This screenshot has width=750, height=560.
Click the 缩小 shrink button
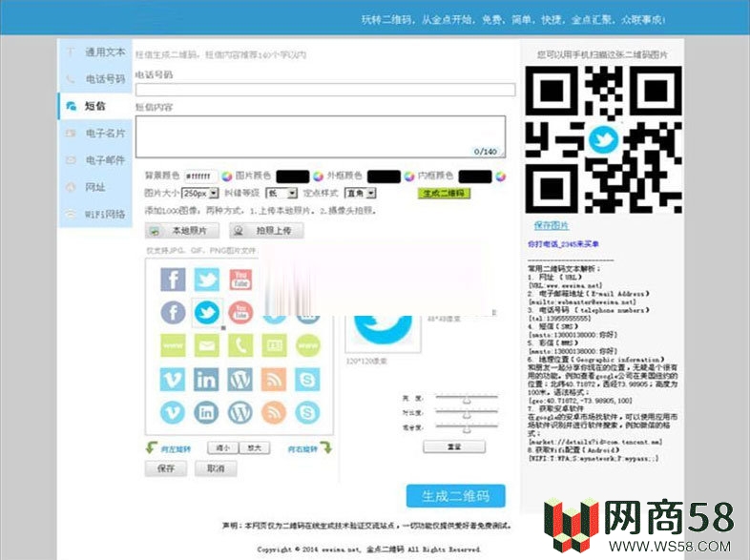223,448
